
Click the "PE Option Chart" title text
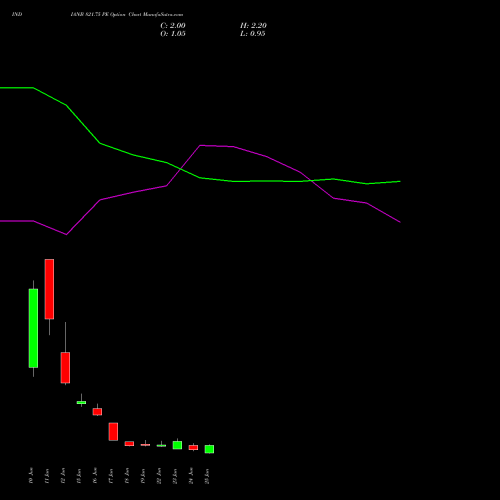122,15
